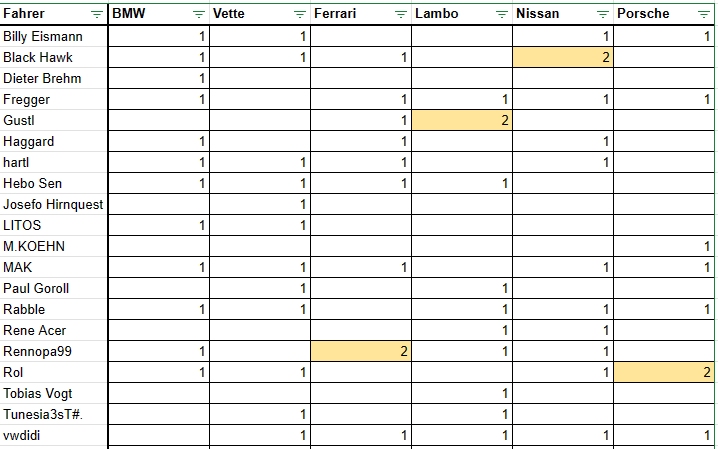The width and height of the screenshot is (718, 449).
Task: Open the Porsche column filter
Action: point(705,14)
